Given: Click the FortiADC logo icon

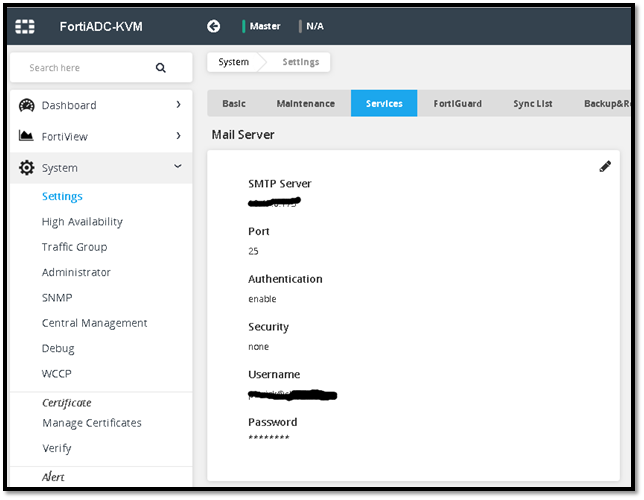Looking at the screenshot, I should [x=24, y=26].
